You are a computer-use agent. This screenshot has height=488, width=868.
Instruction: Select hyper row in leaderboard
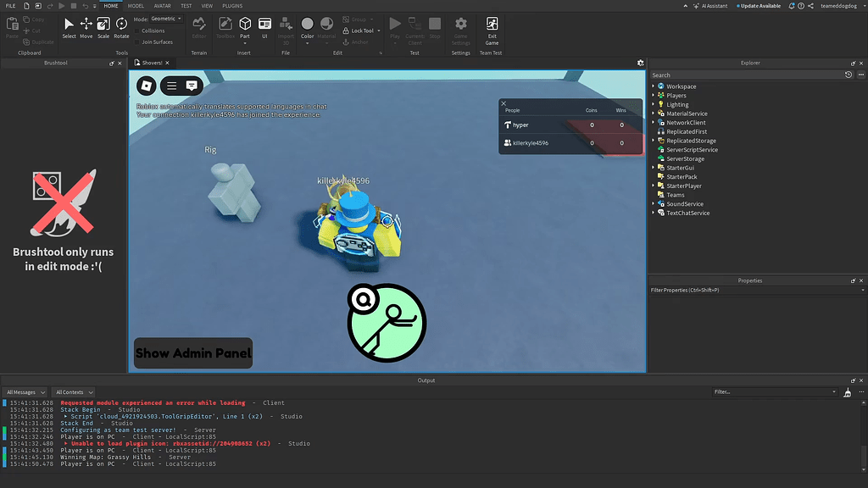pos(570,125)
